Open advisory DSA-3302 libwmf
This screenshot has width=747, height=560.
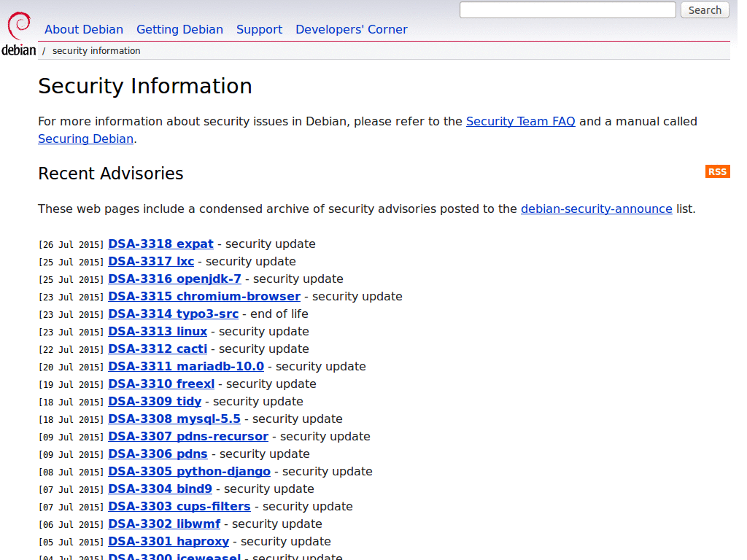point(164,524)
